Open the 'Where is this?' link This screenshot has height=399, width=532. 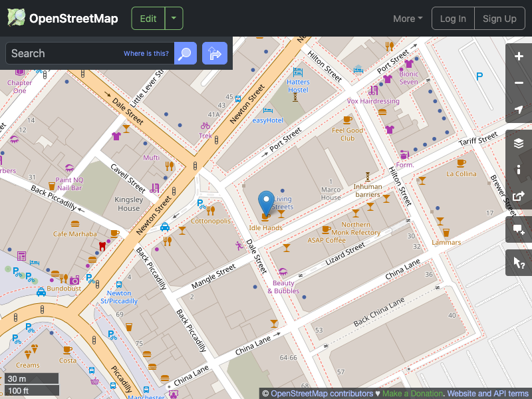(146, 53)
